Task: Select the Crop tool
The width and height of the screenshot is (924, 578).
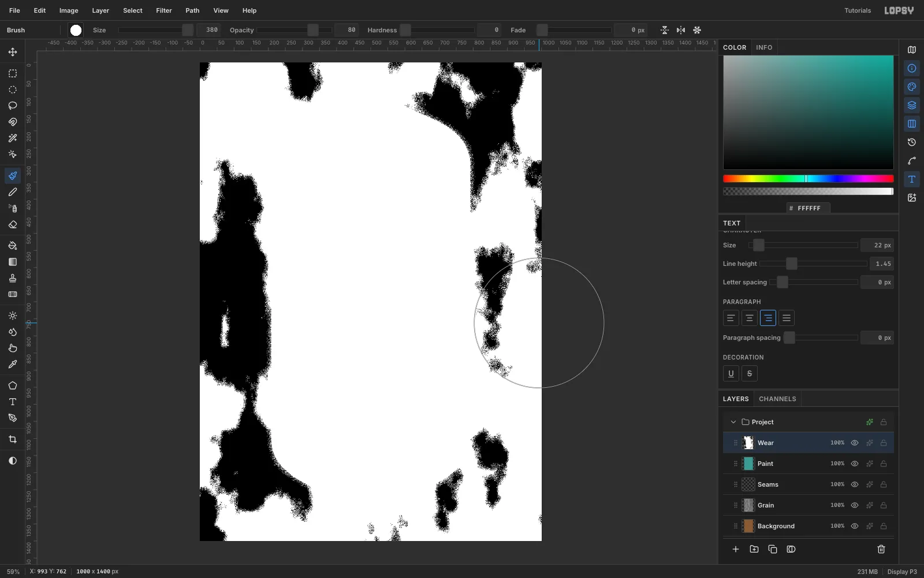Action: coord(13,439)
